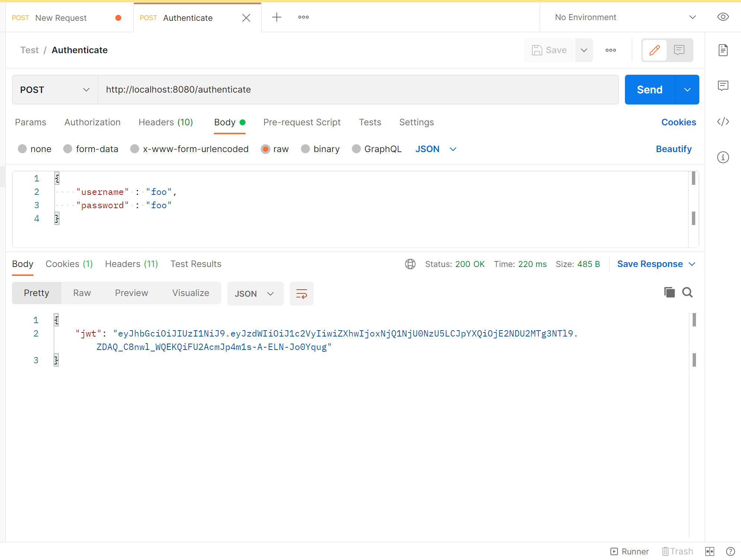Open the code snippet icon in sidebar
The height and width of the screenshot is (560, 741).
(723, 122)
